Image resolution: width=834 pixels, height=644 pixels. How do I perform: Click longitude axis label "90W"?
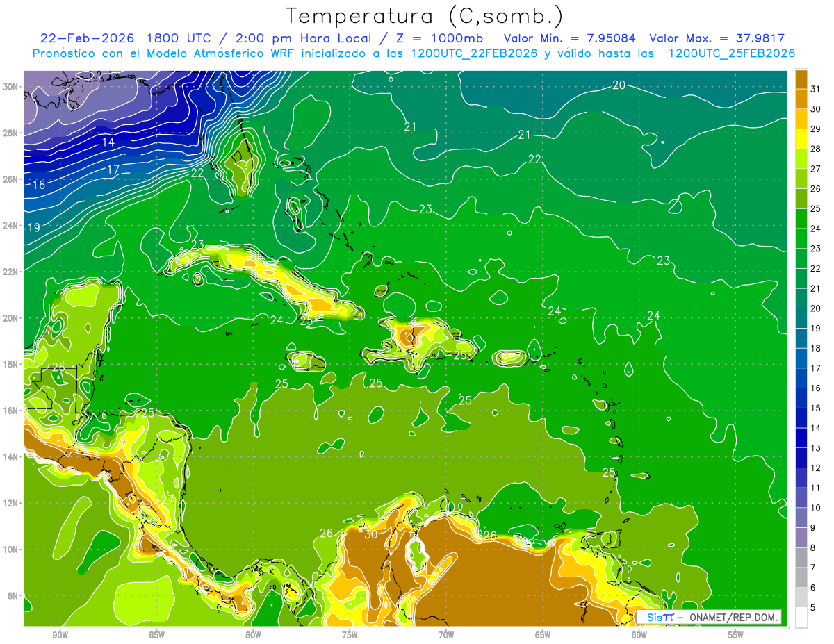click(x=60, y=636)
